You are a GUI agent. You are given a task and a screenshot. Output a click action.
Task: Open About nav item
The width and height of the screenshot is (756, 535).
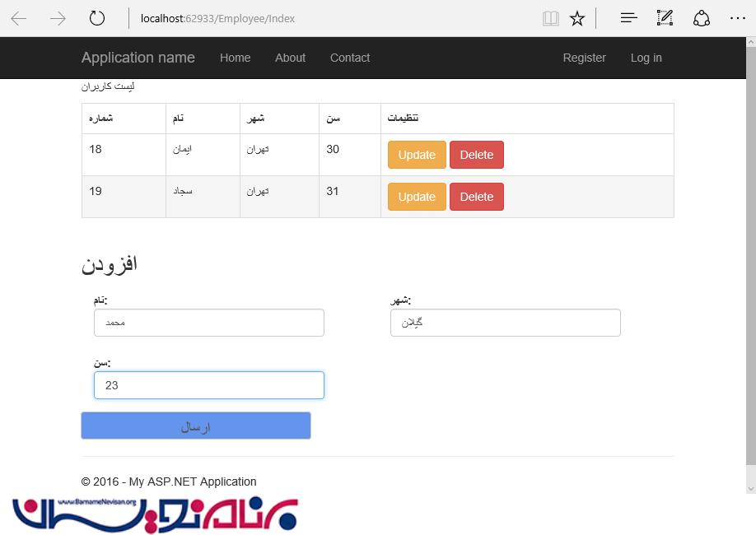290,58
